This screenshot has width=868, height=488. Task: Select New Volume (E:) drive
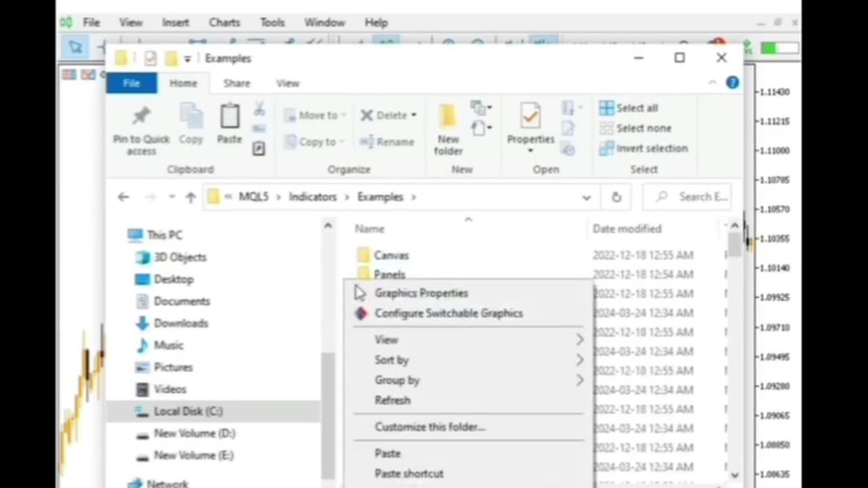(x=184, y=455)
